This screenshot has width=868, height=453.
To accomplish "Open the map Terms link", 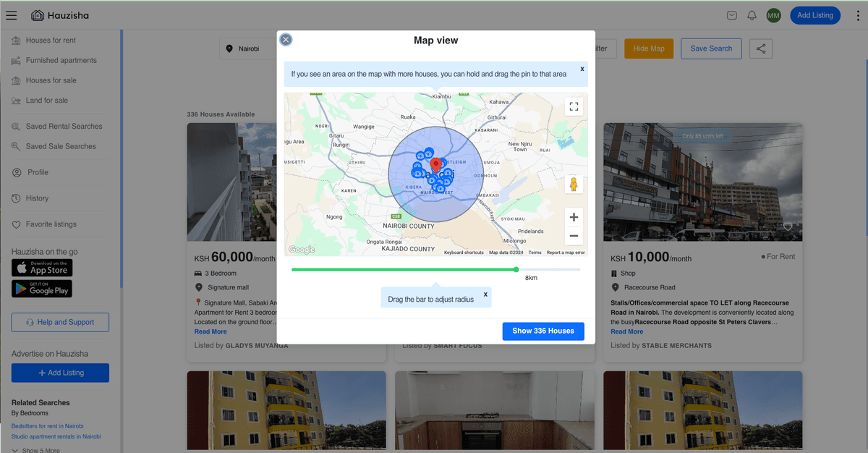I will click(x=535, y=253).
